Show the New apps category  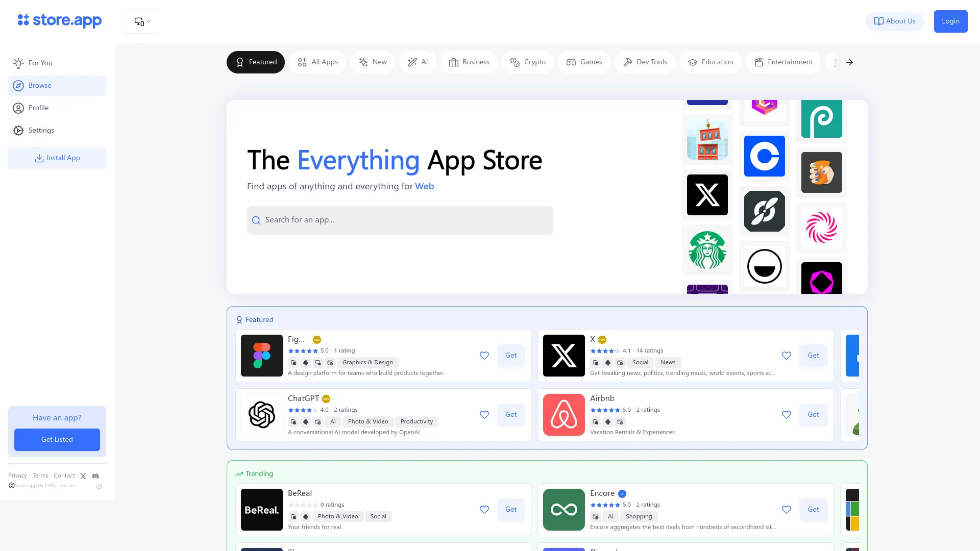[373, 62]
